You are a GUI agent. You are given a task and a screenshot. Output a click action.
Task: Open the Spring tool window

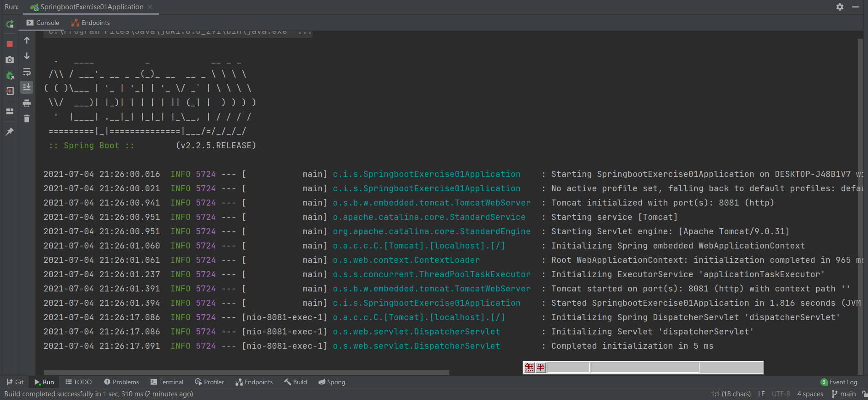pyautogui.click(x=332, y=382)
